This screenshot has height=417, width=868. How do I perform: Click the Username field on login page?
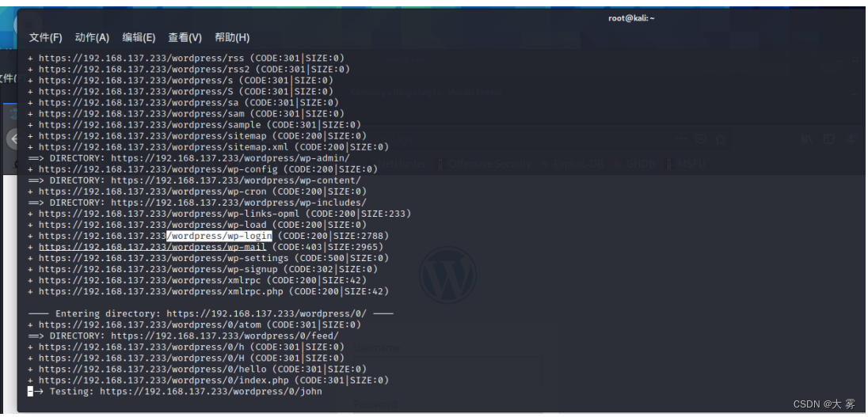click(447, 370)
